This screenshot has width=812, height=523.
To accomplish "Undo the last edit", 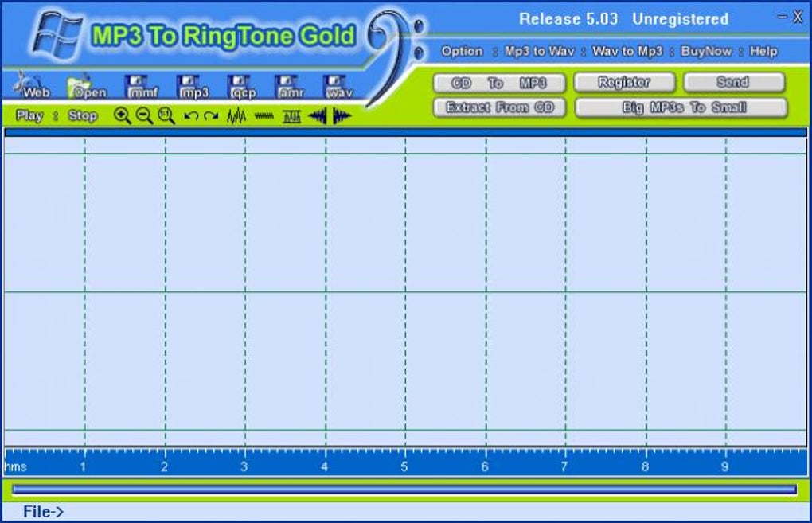I will tap(190, 116).
